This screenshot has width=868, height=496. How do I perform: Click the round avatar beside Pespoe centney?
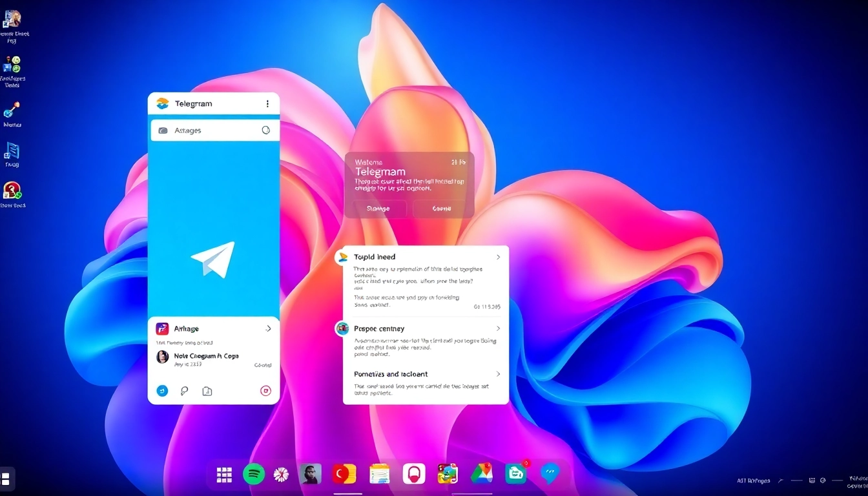[x=342, y=329]
